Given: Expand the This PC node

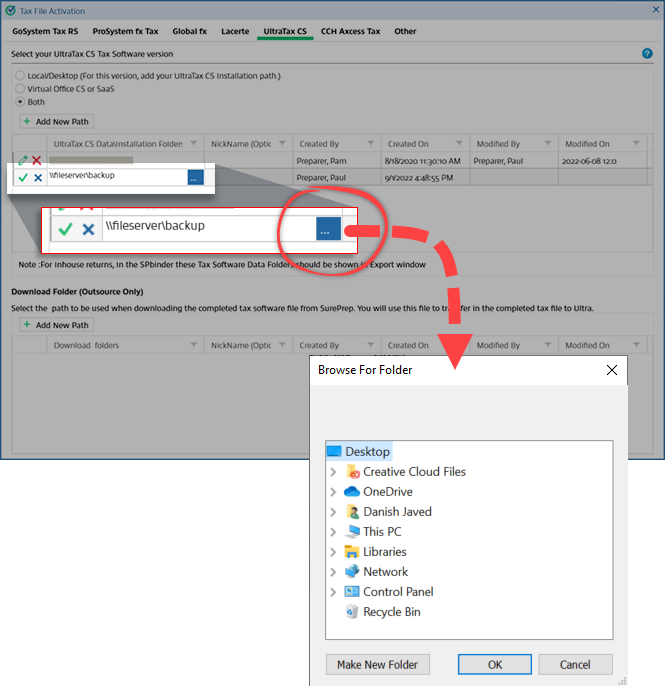Looking at the screenshot, I should click(x=333, y=532).
